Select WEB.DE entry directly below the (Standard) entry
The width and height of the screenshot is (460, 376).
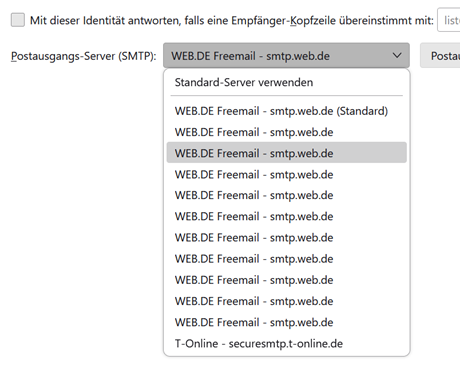pos(287,132)
